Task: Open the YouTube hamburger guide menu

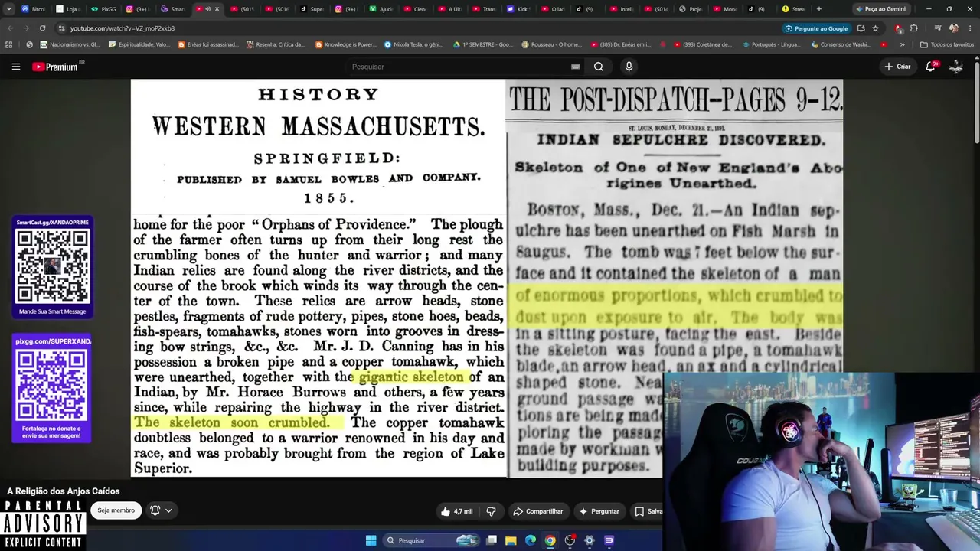Action: tap(15, 67)
